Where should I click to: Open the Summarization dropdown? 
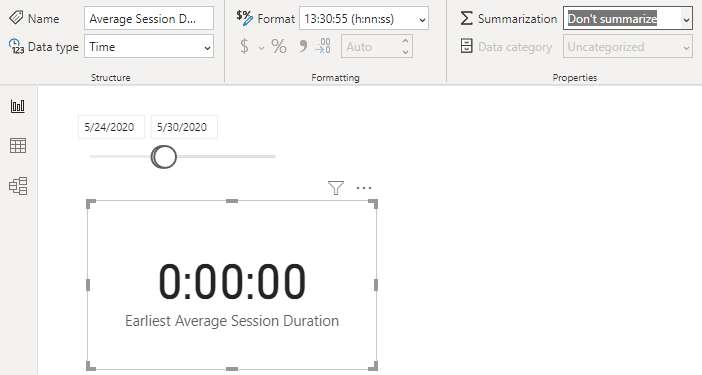(628, 18)
